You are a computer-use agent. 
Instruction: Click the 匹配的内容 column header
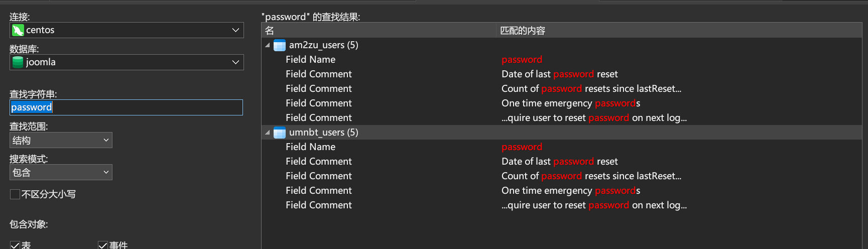[679, 31]
